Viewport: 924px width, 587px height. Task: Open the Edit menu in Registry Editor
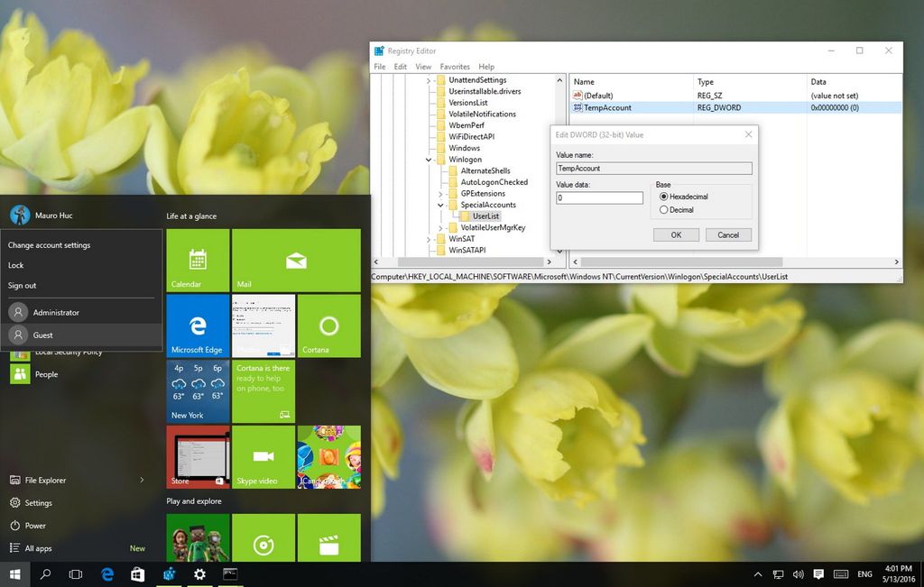(x=400, y=66)
